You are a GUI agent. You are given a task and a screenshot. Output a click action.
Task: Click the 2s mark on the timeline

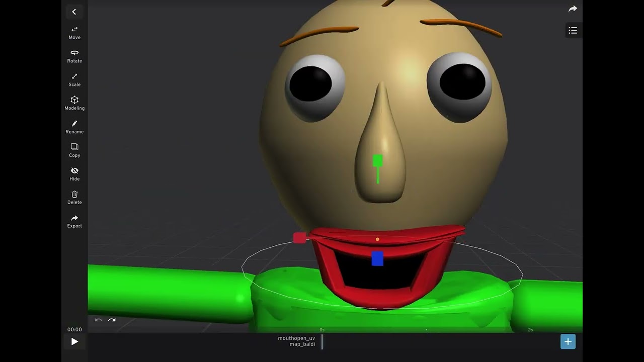(x=530, y=330)
